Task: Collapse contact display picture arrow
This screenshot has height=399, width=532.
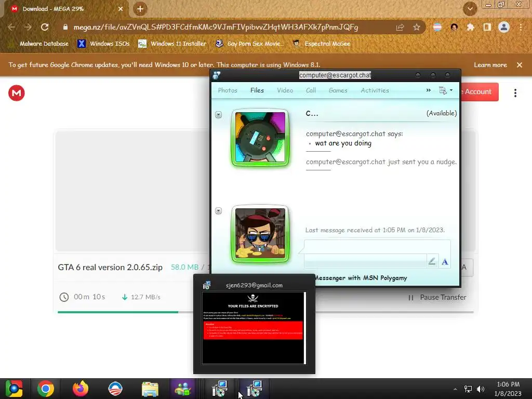Action: click(219, 115)
